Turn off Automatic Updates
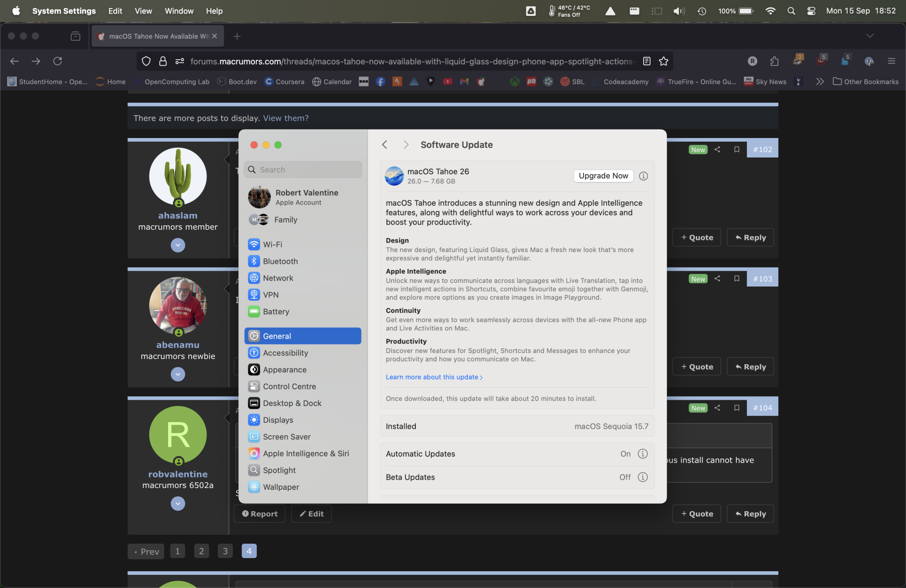 coord(625,454)
